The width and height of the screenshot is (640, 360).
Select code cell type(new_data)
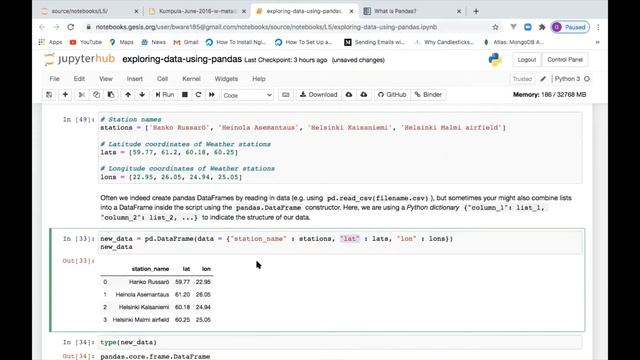point(340,342)
